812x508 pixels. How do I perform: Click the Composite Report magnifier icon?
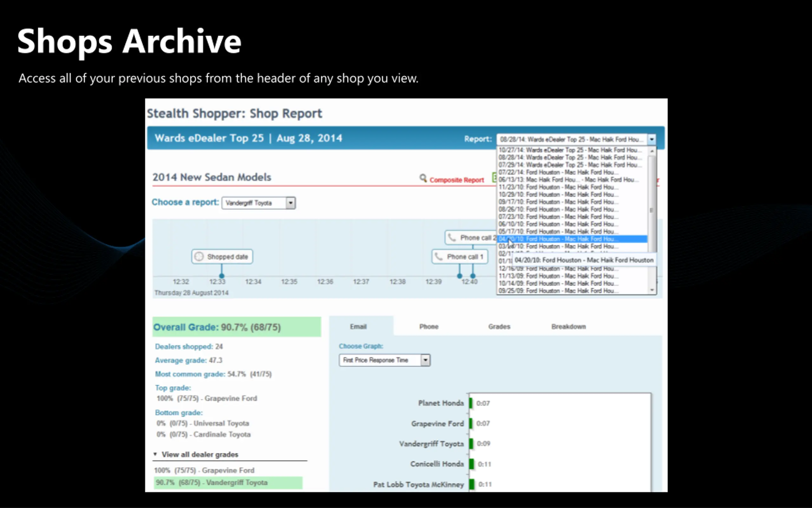click(x=423, y=178)
